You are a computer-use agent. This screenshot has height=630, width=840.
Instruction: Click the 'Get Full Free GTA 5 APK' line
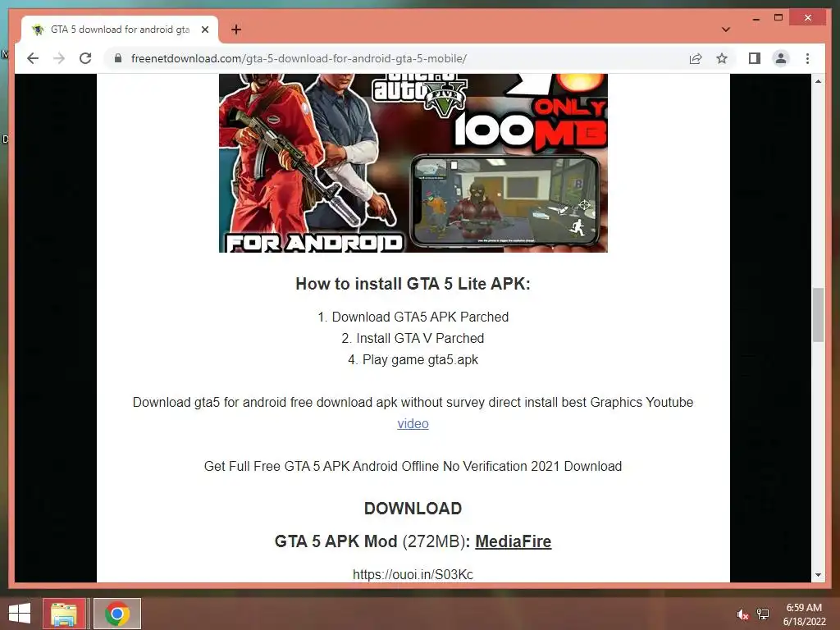(x=413, y=467)
